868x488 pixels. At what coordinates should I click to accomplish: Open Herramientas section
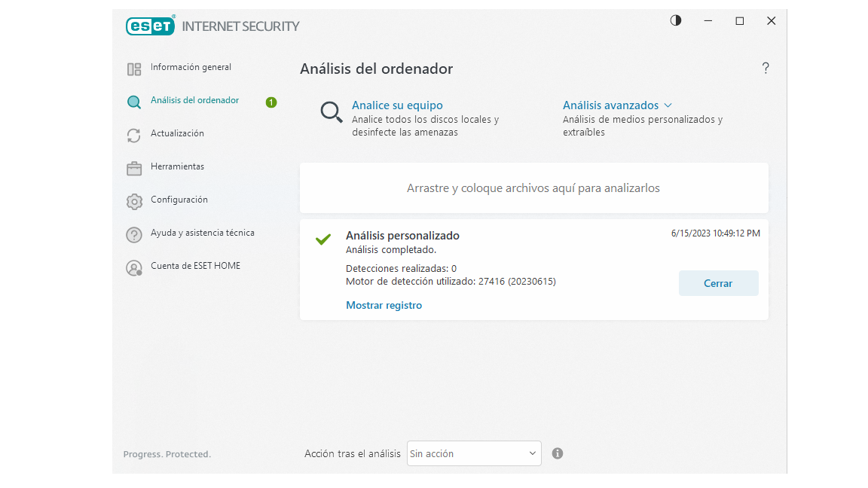(x=177, y=166)
